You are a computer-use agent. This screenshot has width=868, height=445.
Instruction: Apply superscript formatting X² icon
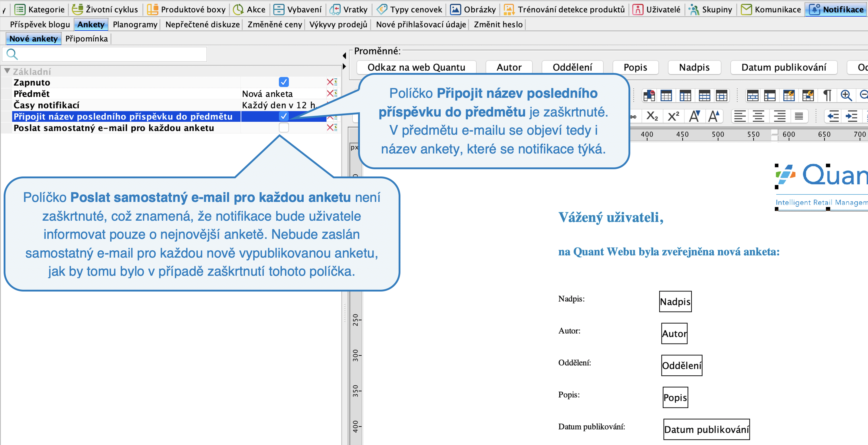tap(673, 116)
